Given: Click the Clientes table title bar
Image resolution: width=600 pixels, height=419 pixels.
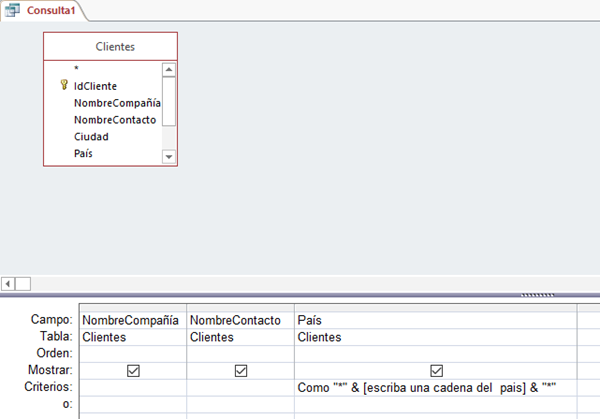Looking at the screenshot, I should tap(111, 47).
